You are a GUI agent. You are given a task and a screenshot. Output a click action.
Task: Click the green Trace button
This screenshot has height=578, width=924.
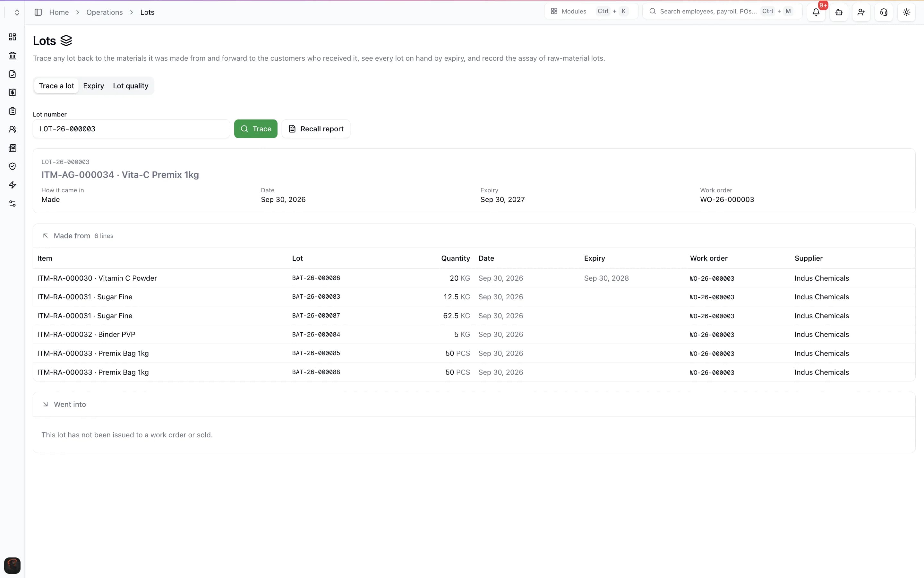[256, 129]
